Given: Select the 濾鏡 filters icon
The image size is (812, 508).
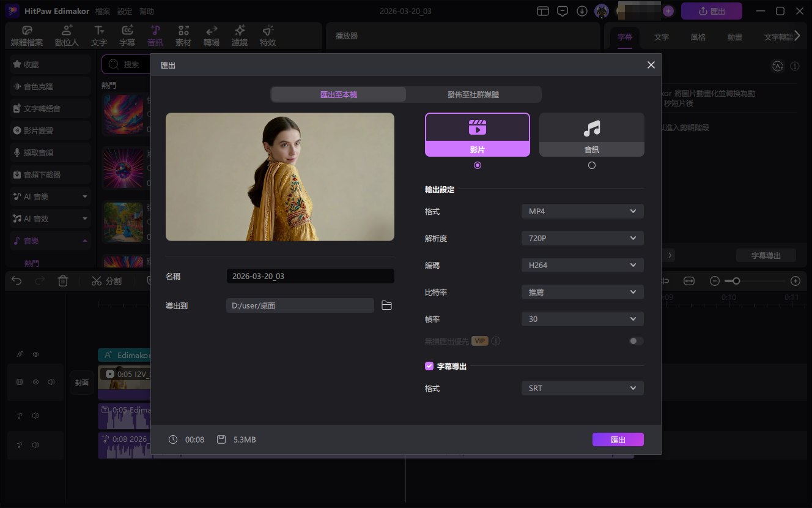Looking at the screenshot, I should pyautogui.click(x=239, y=35).
